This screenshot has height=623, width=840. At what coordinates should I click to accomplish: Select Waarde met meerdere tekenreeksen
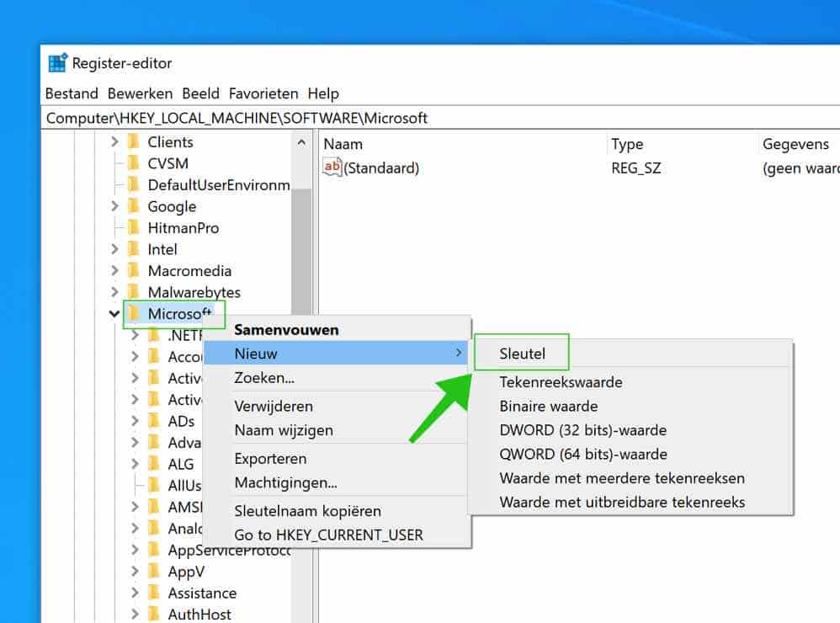click(x=631, y=478)
